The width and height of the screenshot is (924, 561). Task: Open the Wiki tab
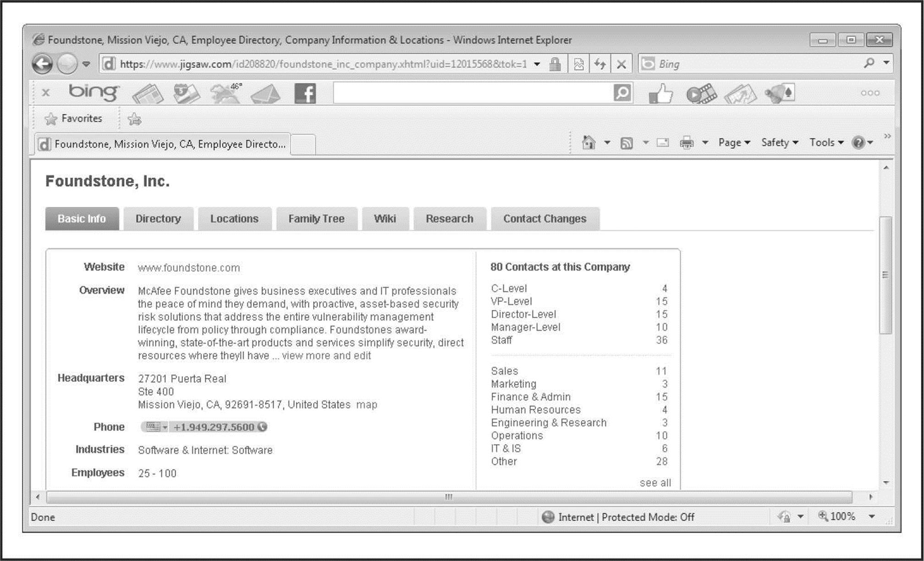[385, 219]
